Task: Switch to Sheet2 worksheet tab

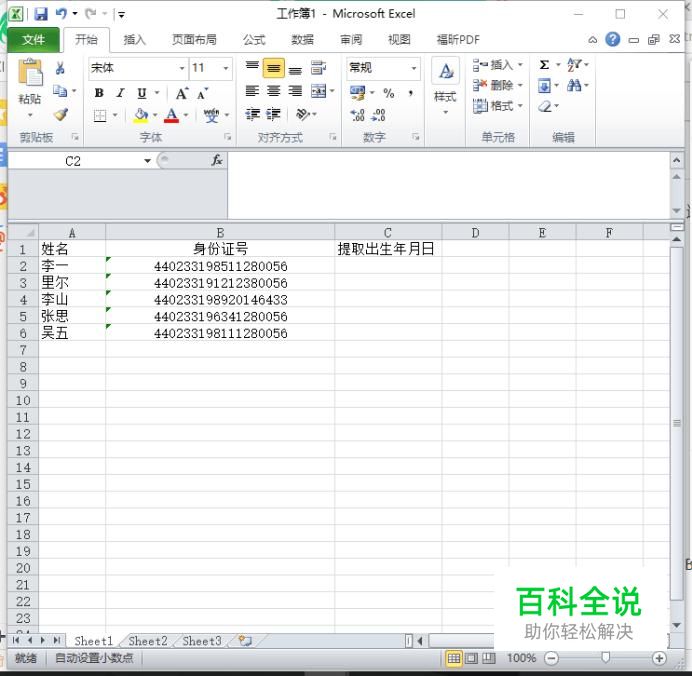Action: [148, 641]
